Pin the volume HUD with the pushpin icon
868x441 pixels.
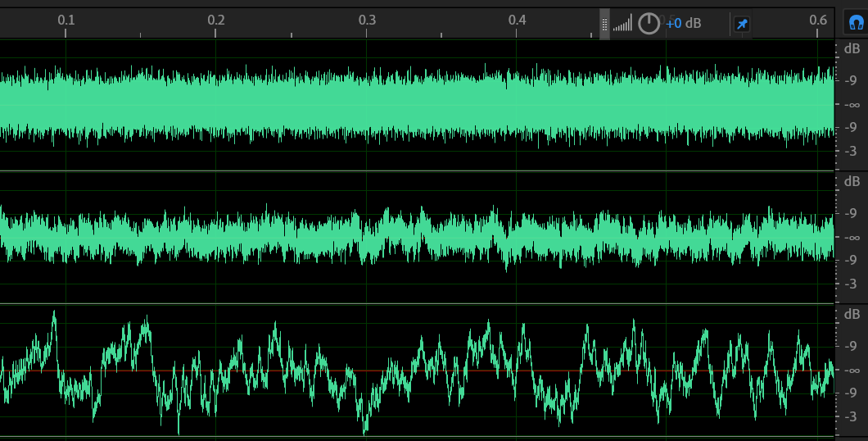(742, 24)
